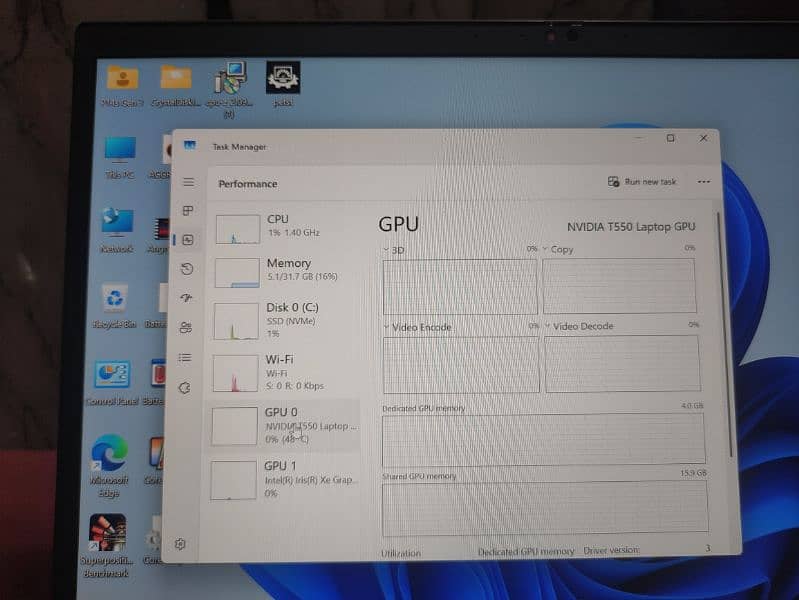The height and width of the screenshot is (600, 799).
Task: Click the 'Performance' page title text
Action: (x=248, y=184)
